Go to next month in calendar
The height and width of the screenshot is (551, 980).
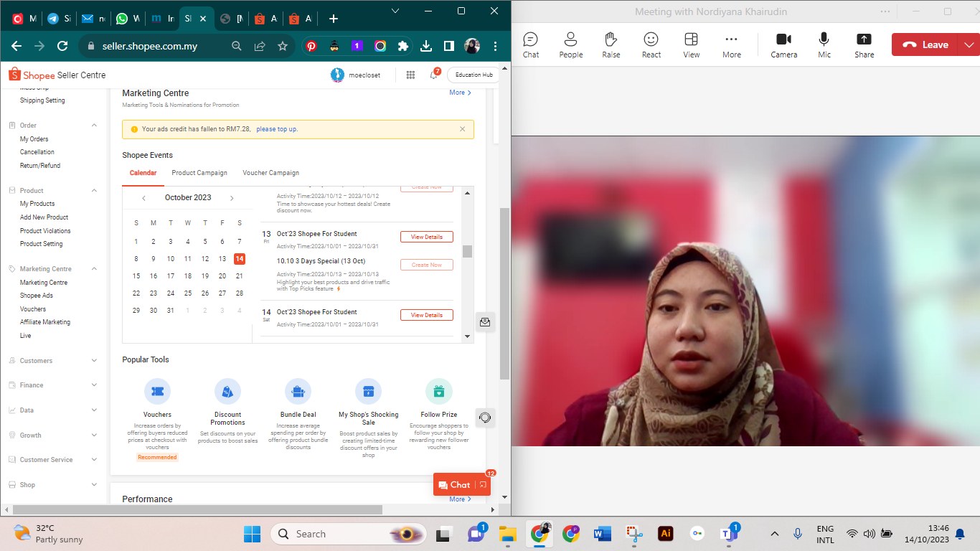click(232, 198)
